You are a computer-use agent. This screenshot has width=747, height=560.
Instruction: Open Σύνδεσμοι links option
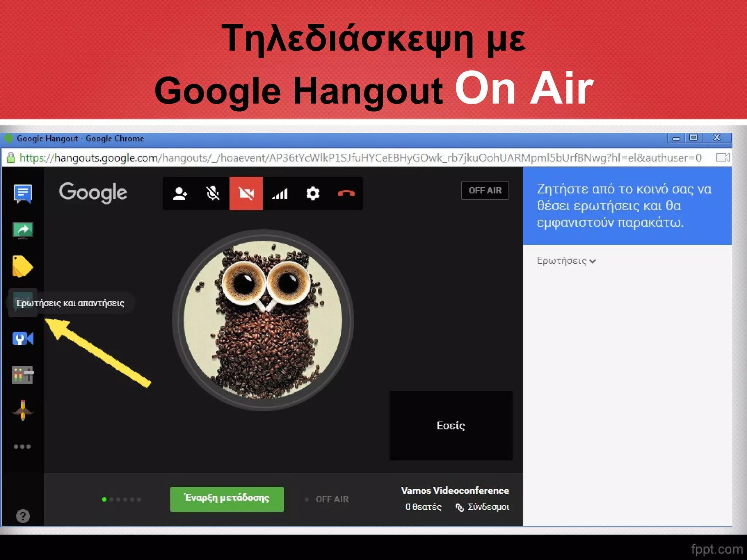point(483,507)
